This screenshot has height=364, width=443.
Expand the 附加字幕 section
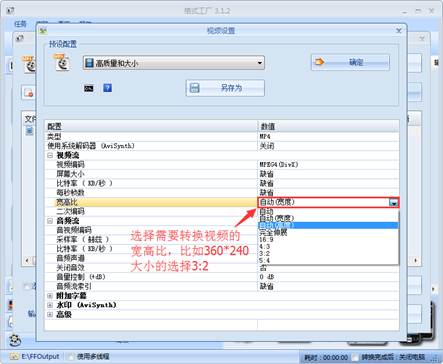50,296
